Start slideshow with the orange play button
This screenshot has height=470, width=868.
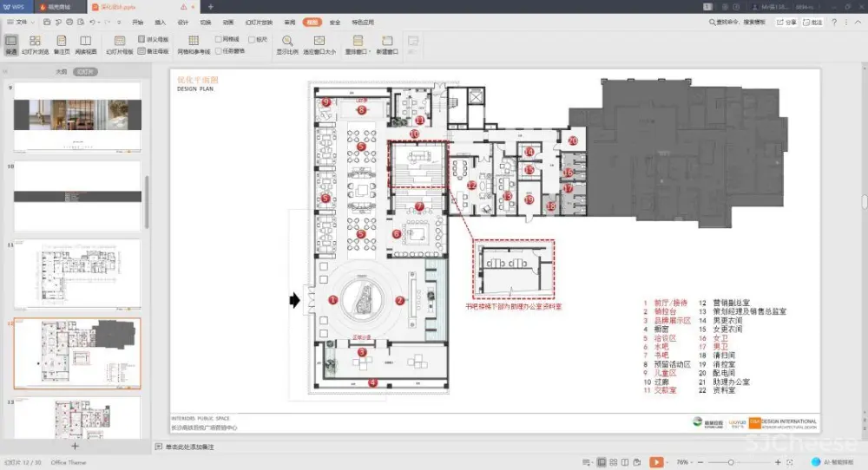click(x=656, y=462)
